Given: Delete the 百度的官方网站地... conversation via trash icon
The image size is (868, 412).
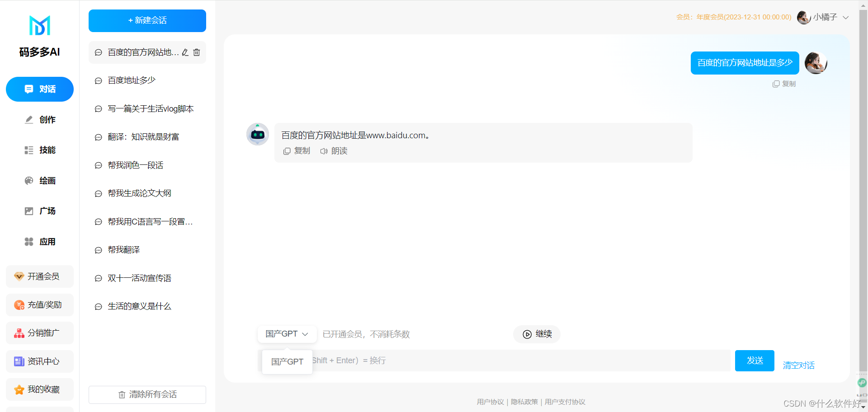Looking at the screenshot, I should click(196, 52).
